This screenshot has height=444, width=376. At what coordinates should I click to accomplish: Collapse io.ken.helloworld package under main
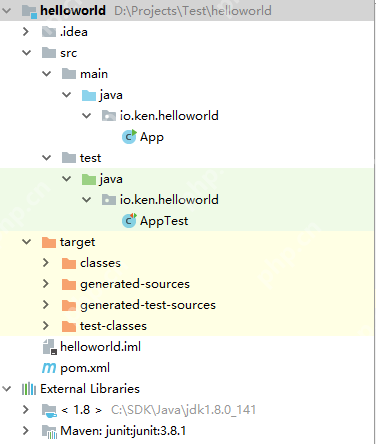point(87,116)
